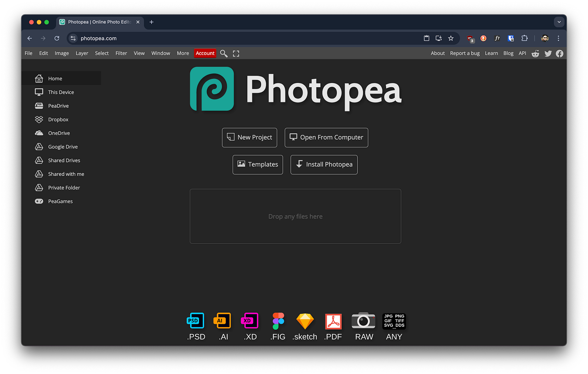Expand the tab search dropdown
Image resolution: width=588 pixels, height=374 pixels.
(x=559, y=22)
